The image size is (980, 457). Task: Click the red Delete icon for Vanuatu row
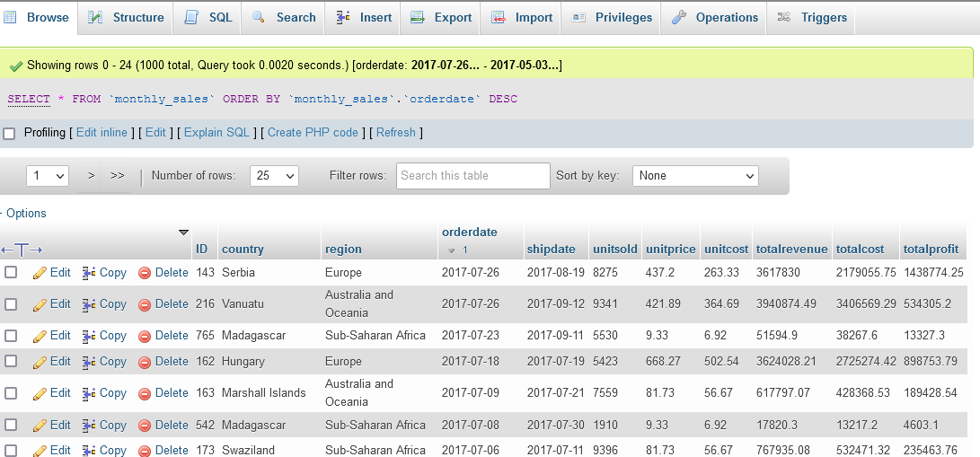coord(145,304)
